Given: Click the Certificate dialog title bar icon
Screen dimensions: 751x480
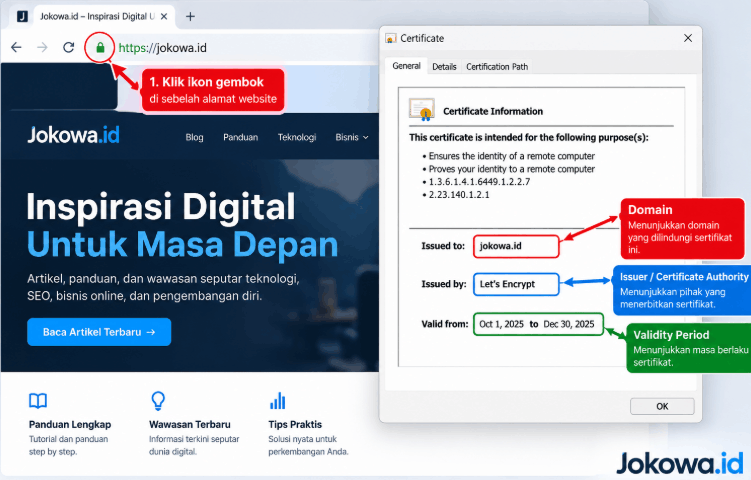Looking at the screenshot, I should click(x=391, y=38).
